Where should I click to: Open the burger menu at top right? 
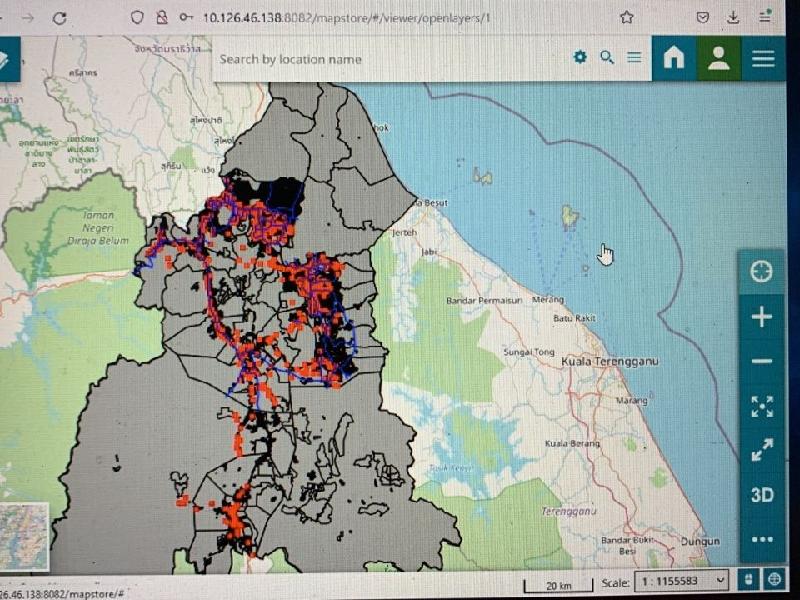[x=763, y=58]
